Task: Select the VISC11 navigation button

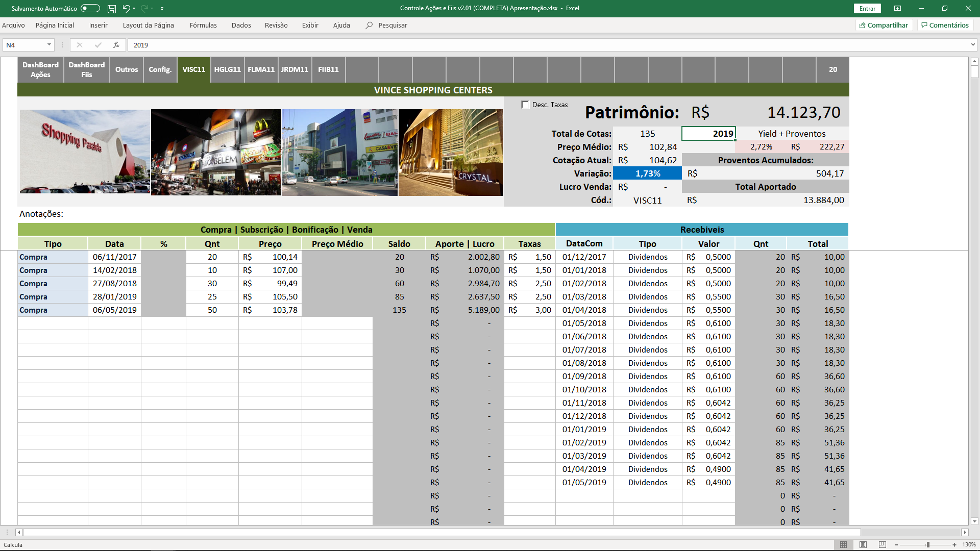Action: (194, 69)
